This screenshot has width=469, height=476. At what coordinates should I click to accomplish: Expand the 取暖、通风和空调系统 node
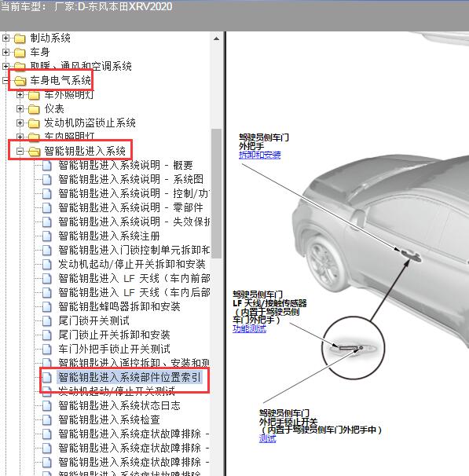tap(5, 66)
